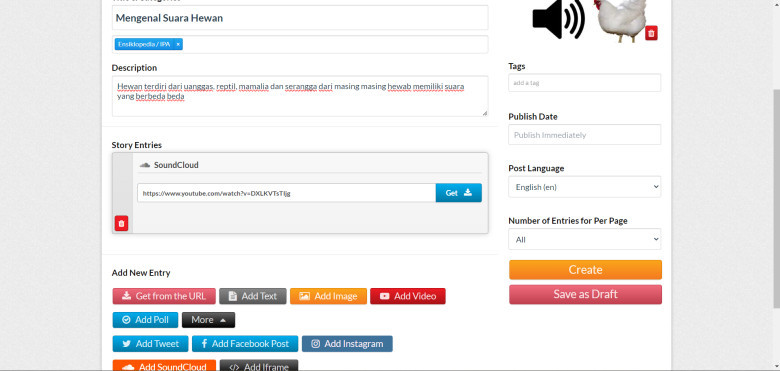780x371 pixels.
Task: Click inside the Description text area
Action: click(x=300, y=96)
